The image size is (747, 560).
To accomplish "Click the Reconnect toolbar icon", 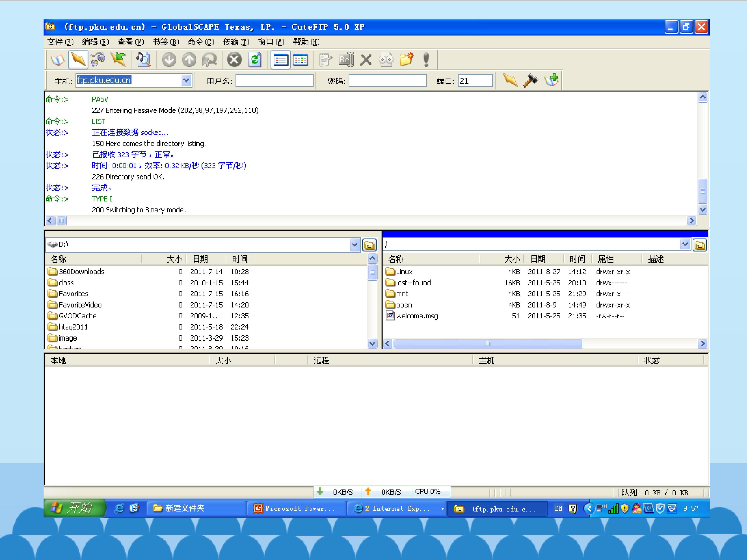I will click(118, 60).
